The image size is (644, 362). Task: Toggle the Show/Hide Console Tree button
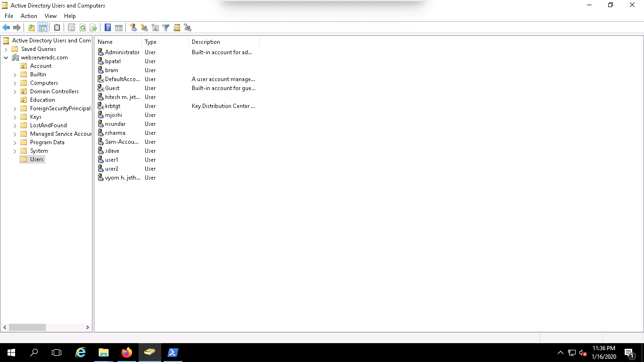(x=42, y=28)
